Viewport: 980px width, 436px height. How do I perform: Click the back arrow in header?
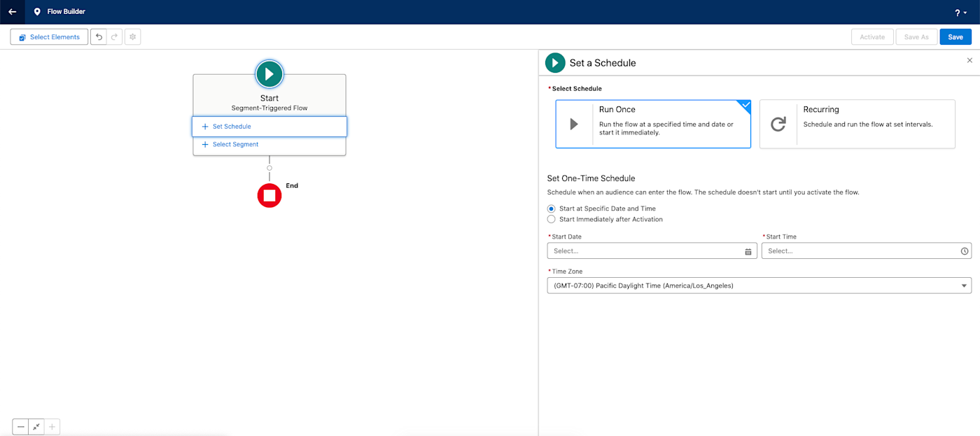(12, 12)
